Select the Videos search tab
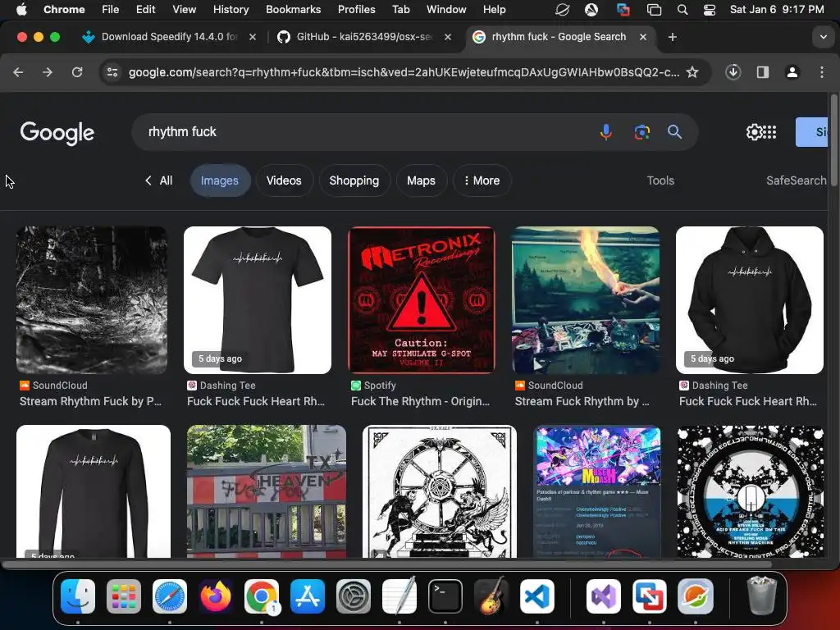Viewport: 840px width, 630px height. pos(284,180)
